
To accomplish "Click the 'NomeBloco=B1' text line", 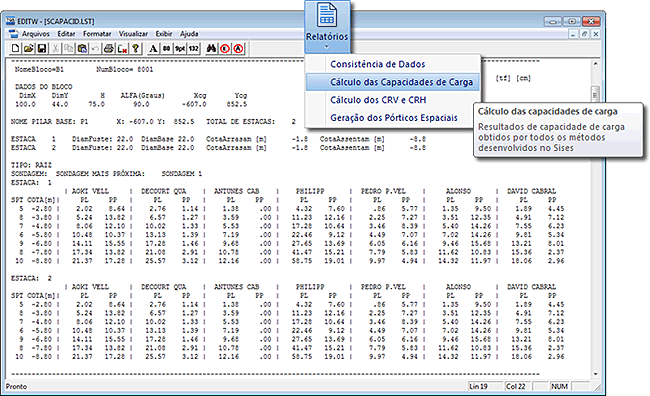I will 39,70.
